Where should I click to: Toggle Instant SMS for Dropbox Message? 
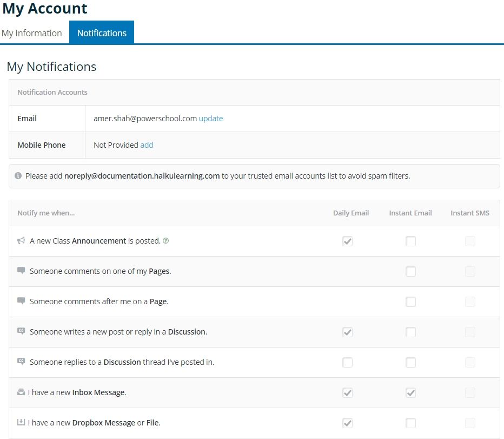pos(470,423)
